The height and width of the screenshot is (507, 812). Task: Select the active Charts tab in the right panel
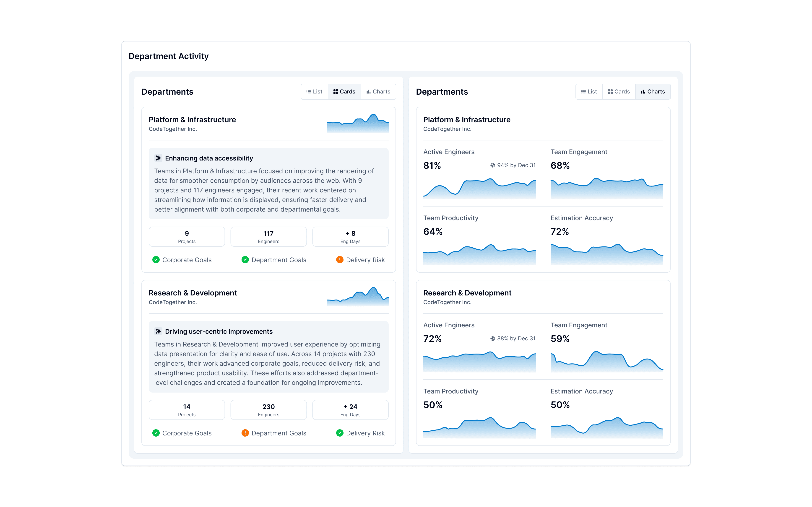coord(653,92)
